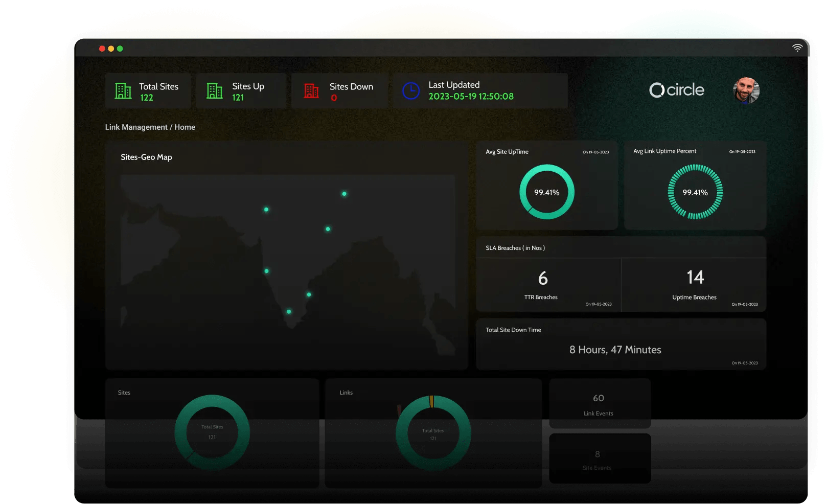Click the Avg Site UpTime label

(507, 152)
